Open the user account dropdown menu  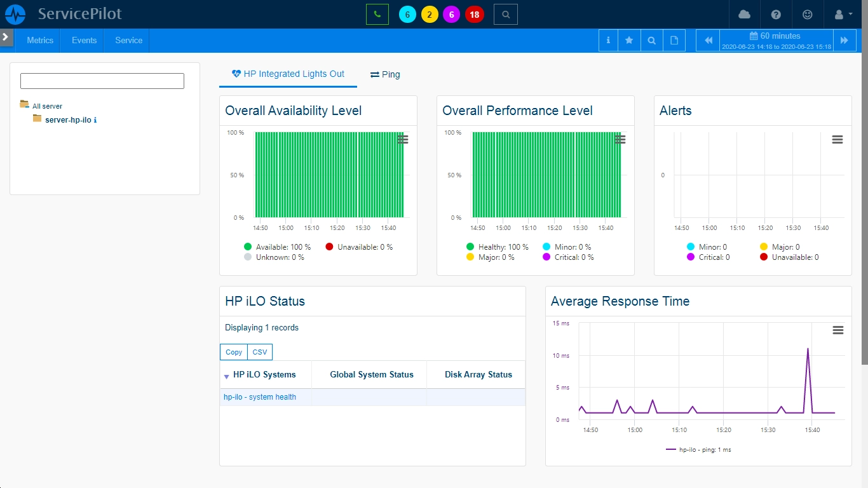tap(843, 14)
